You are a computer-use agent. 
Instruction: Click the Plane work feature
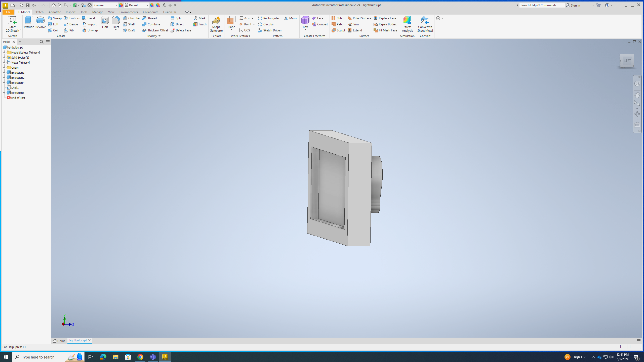coord(231,22)
